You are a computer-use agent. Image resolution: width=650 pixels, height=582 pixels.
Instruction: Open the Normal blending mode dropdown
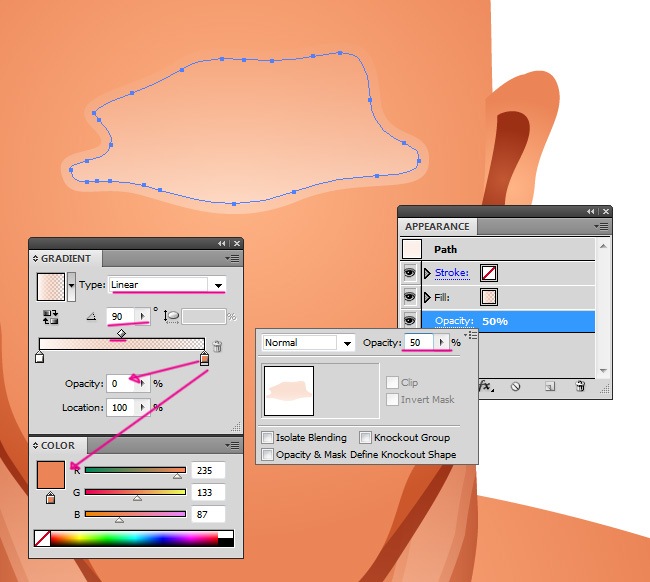point(347,343)
